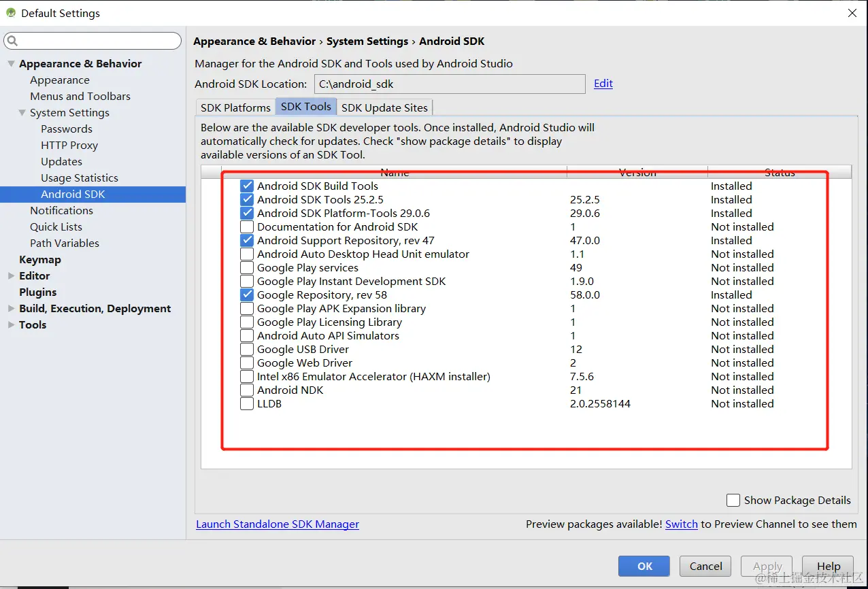Screen dimensions: 868x589
Task: Collapse Appearance & Behavior tree section
Action: pyautogui.click(x=11, y=64)
